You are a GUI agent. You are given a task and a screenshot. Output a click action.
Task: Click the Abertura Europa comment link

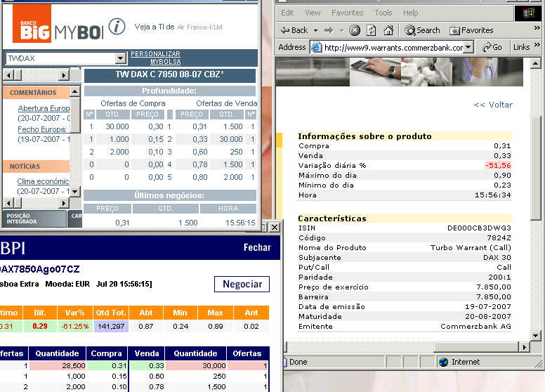(44, 108)
